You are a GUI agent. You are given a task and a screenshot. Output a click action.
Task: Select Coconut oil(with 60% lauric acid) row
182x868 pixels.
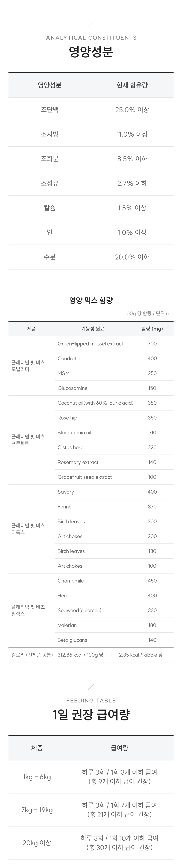pos(95,403)
